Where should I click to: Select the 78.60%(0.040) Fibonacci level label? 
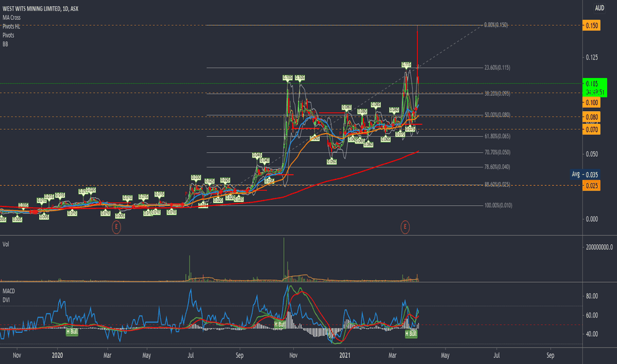point(497,167)
